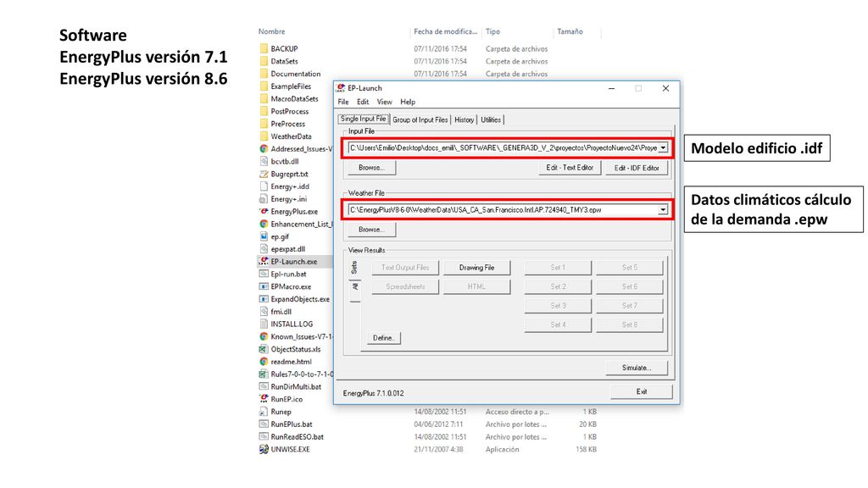Click the EnergyPlus.exe application icon
The image size is (868, 488).
tap(264, 211)
